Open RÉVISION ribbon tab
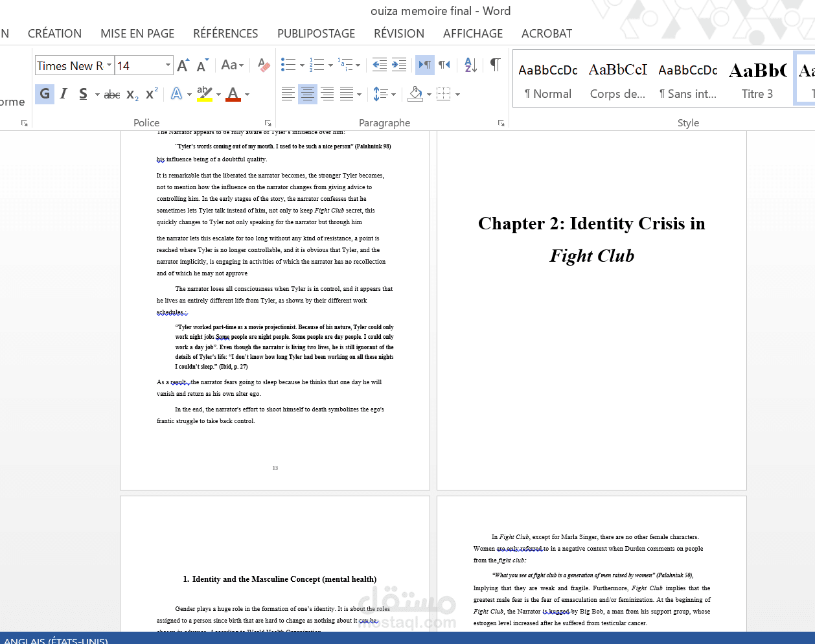The width and height of the screenshot is (815, 644). tap(399, 33)
